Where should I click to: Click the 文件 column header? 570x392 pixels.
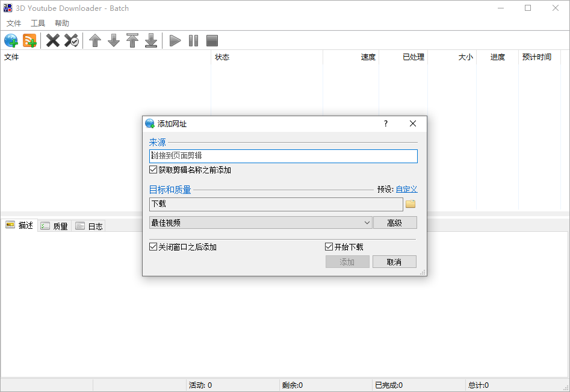point(105,57)
